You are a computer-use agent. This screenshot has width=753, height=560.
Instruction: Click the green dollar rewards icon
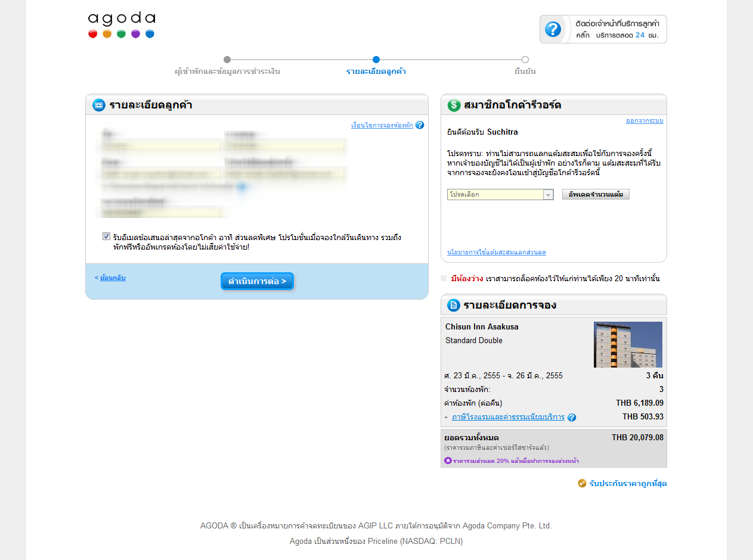(454, 105)
